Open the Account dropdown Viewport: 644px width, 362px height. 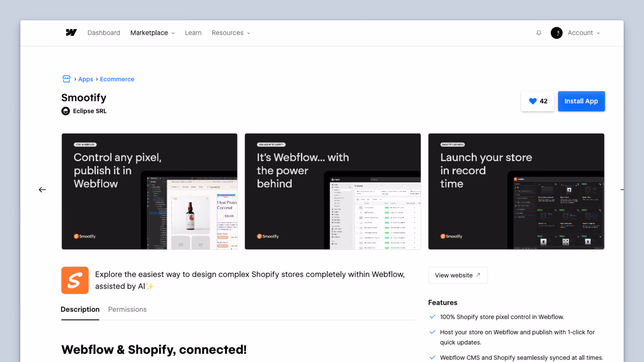584,33
